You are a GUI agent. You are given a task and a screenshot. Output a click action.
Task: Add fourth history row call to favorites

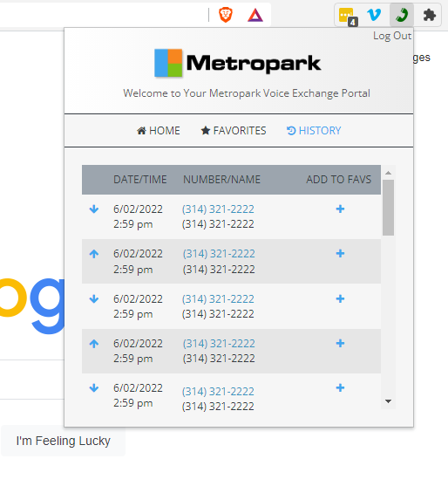(340, 343)
